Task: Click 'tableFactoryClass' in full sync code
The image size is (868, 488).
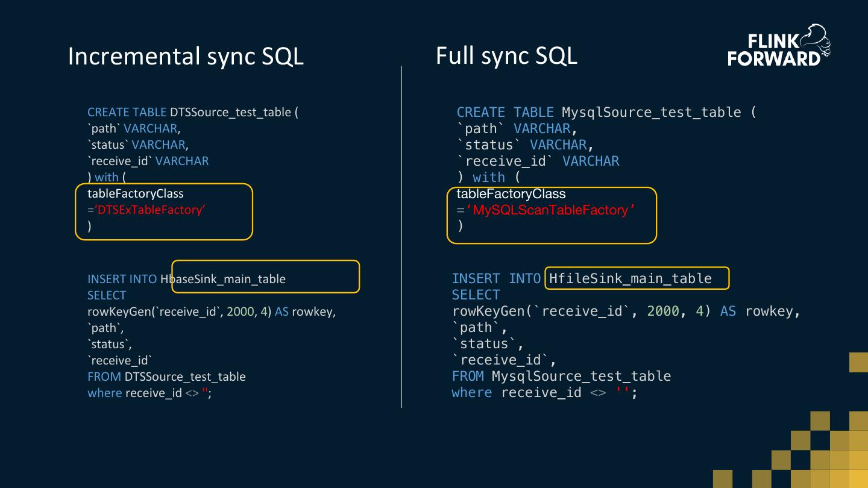Action: [511, 194]
